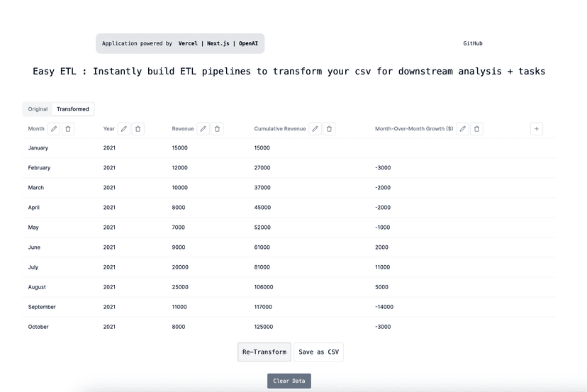Select the July row month cell
This screenshot has width=587, height=392.
33,267
